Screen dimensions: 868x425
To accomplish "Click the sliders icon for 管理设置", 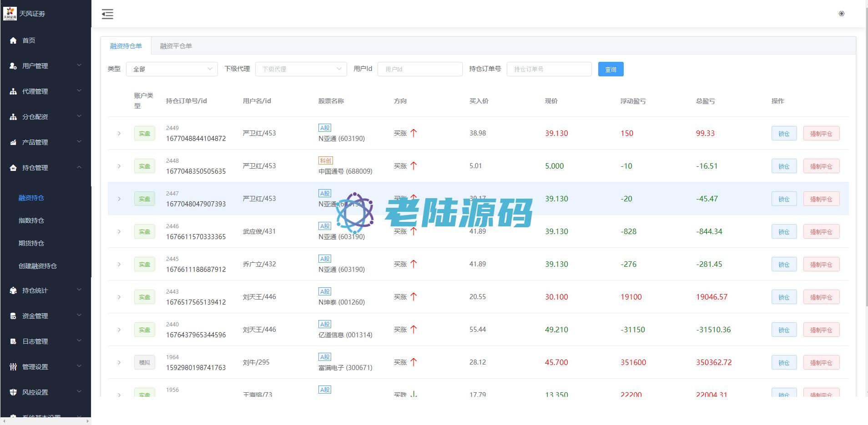I will coord(13,367).
